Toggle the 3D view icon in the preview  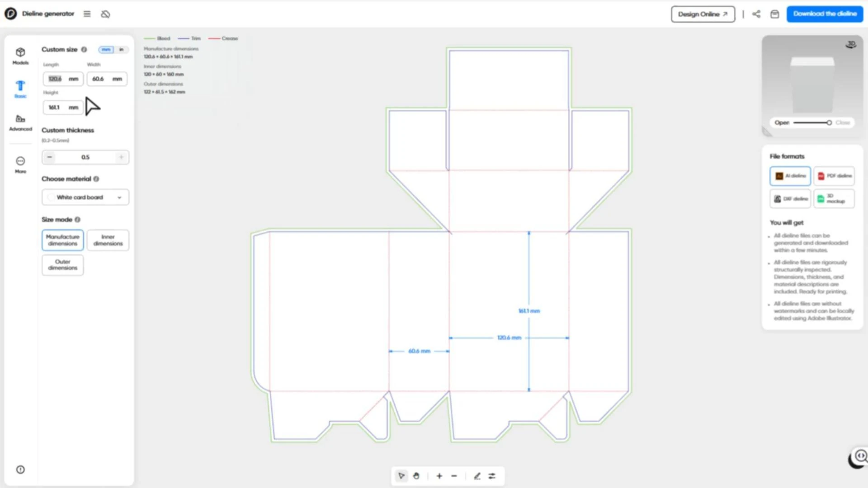[x=851, y=44]
